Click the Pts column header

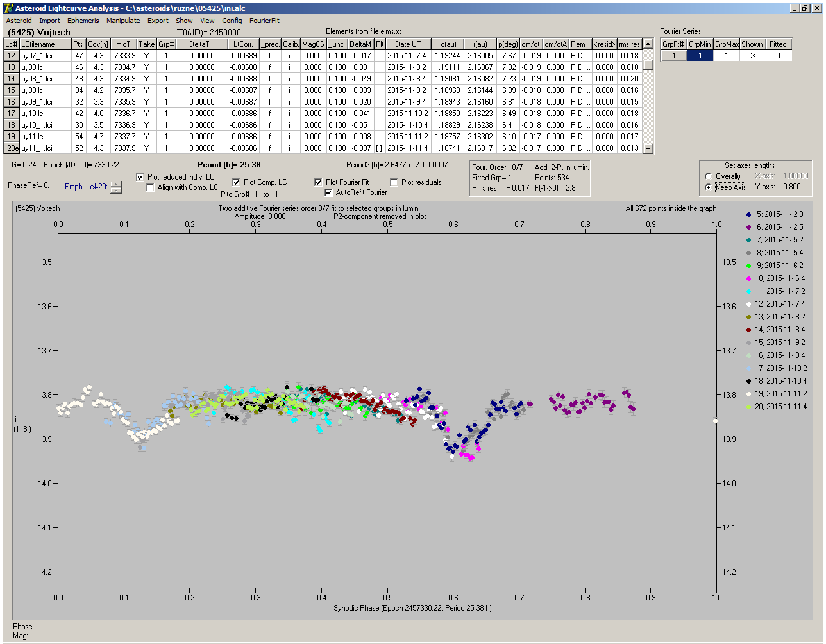coord(78,44)
